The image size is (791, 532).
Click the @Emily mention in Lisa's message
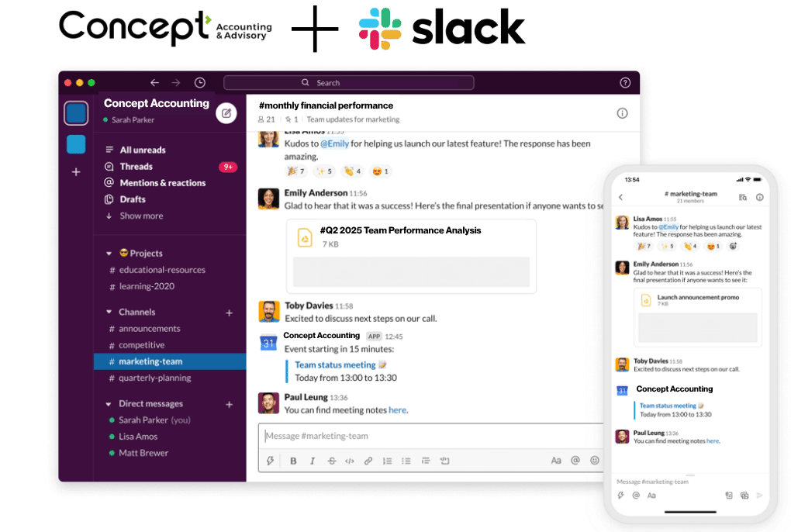(x=335, y=143)
